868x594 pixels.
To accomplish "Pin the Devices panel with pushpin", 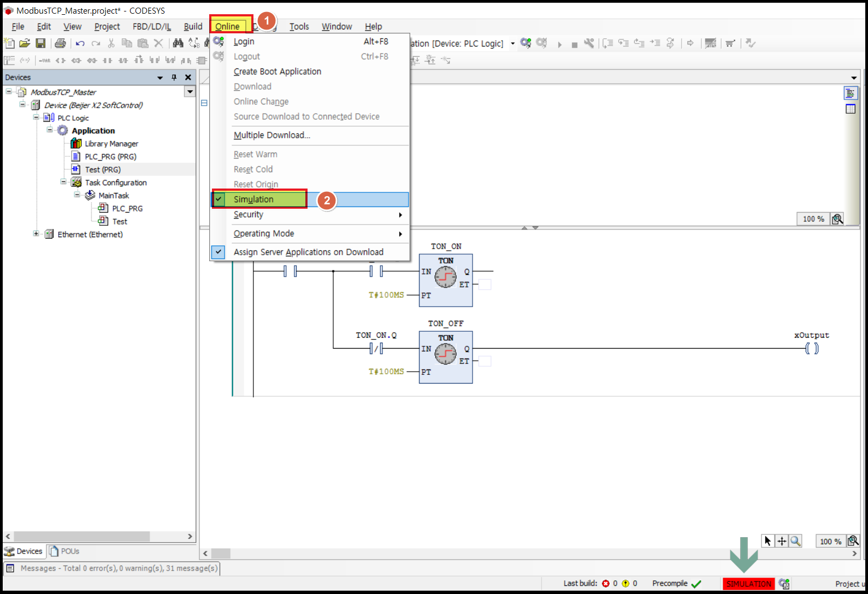I will tap(174, 78).
